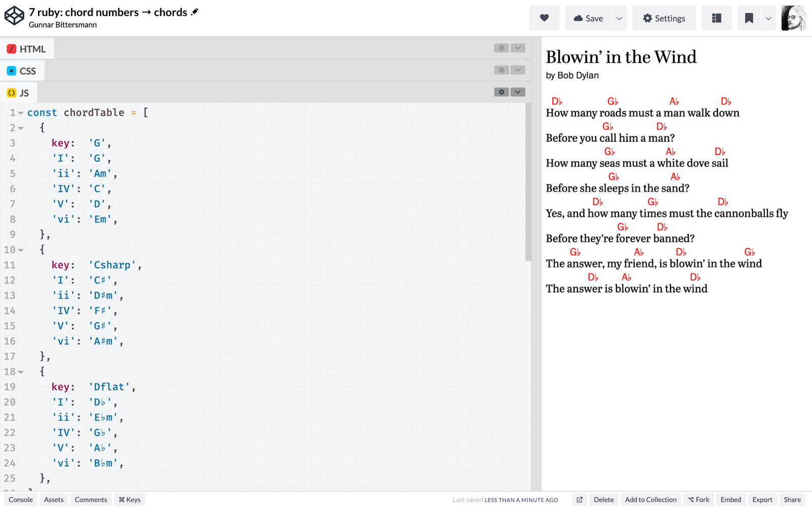Edit pen title with pencil icon

click(195, 12)
